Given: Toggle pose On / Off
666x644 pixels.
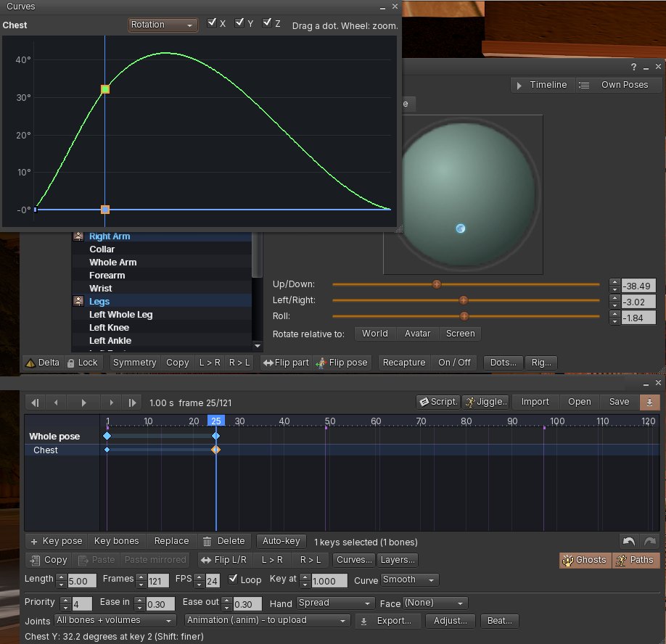Looking at the screenshot, I should click(454, 363).
